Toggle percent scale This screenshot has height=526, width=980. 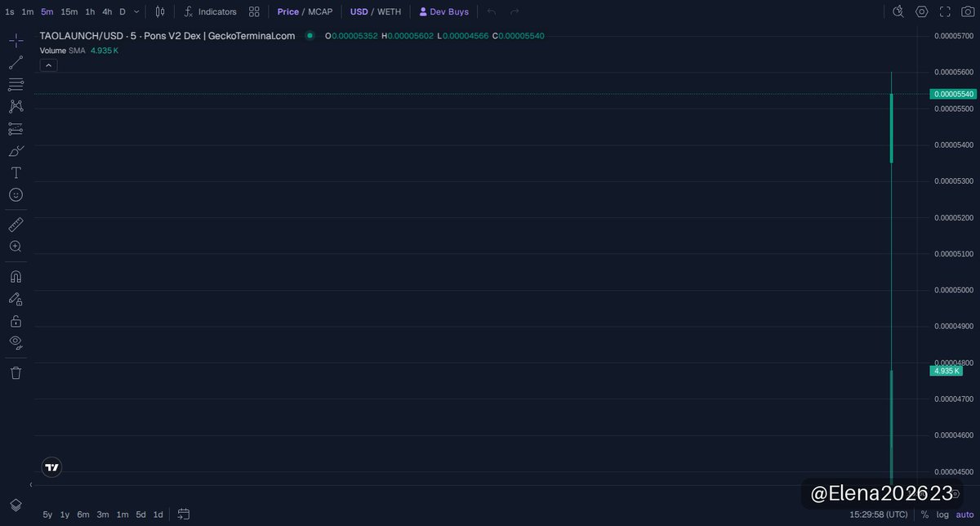pyautogui.click(x=924, y=515)
